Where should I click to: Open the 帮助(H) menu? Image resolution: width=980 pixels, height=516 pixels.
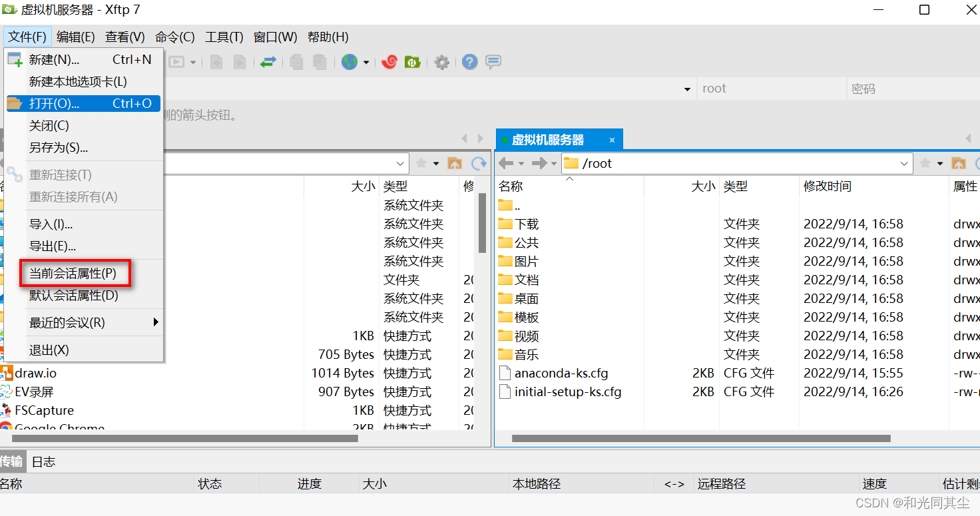click(x=328, y=37)
